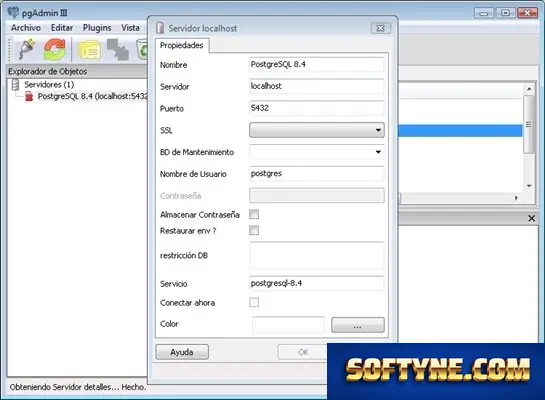Open color picker with the … button
The height and width of the screenshot is (400, 545).
pos(358,325)
